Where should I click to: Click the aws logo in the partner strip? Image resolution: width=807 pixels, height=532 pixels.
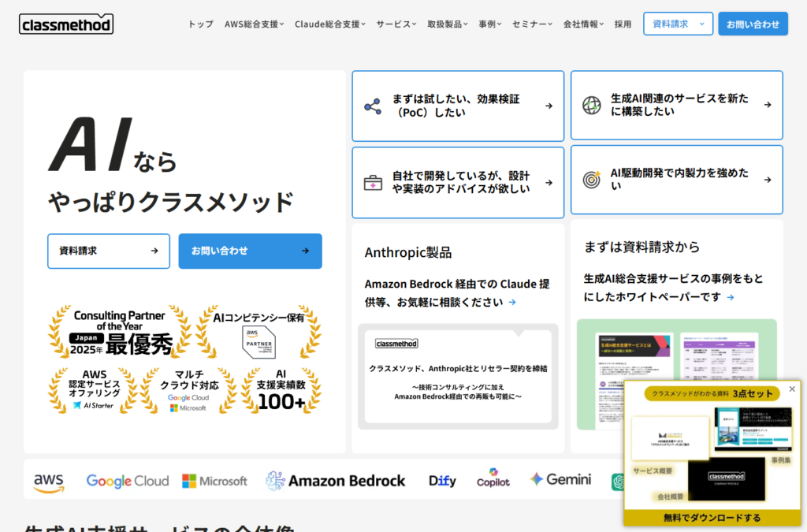click(x=49, y=482)
